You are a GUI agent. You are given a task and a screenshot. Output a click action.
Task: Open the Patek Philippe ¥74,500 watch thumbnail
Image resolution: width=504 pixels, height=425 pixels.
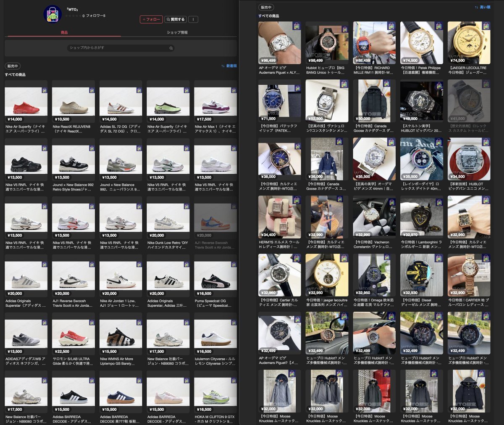(x=421, y=43)
